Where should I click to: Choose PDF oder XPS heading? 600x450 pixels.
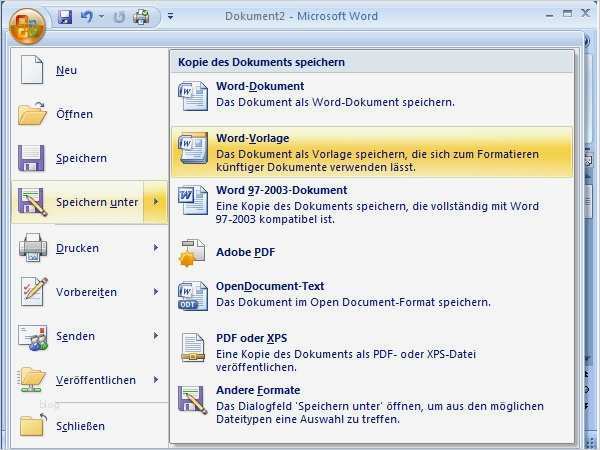[x=251, y=338]
